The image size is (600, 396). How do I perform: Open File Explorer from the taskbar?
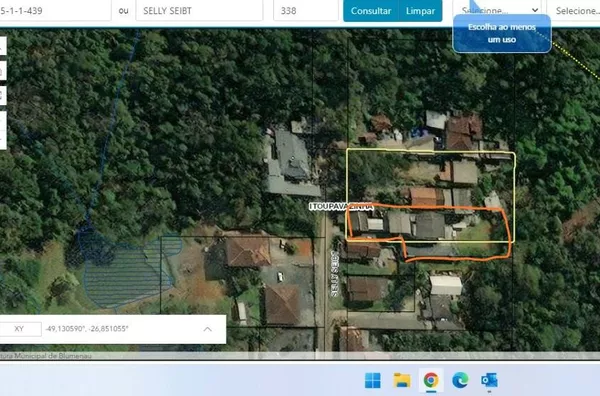[x=402, y=380]
